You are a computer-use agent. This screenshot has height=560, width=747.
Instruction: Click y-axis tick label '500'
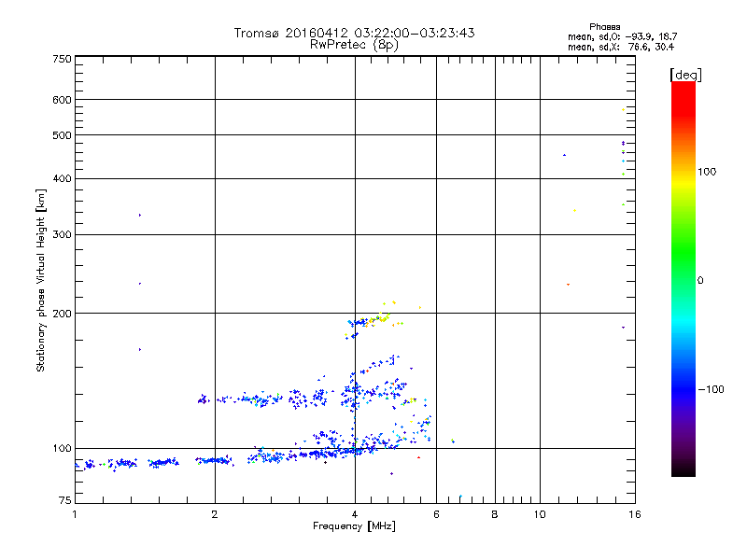[63, 135]
